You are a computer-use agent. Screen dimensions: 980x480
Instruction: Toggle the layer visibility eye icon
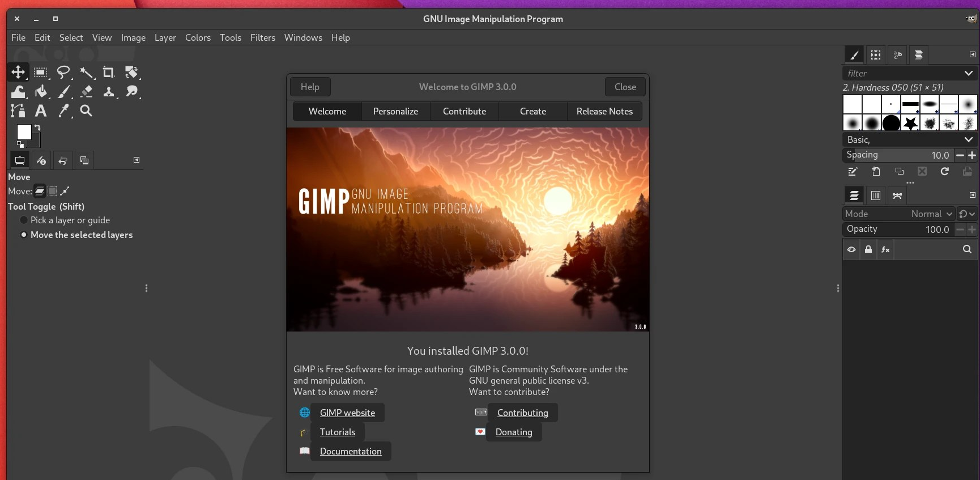pyautogui.click(x=851, y=249)
